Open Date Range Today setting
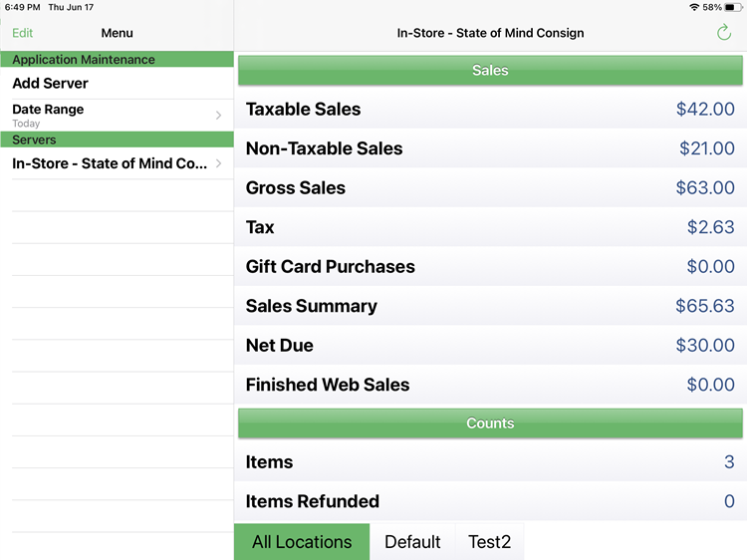 pyautogui.click(x=117, y=116)
